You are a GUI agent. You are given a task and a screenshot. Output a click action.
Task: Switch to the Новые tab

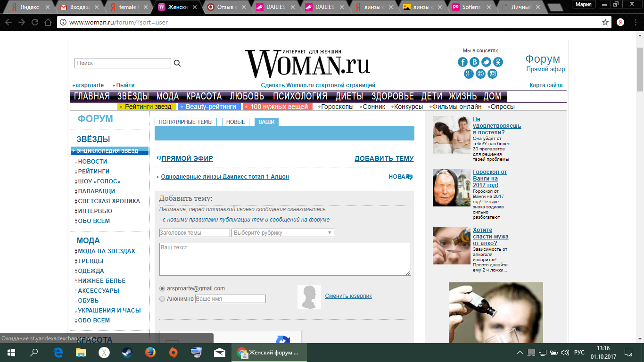click(235, 122)
